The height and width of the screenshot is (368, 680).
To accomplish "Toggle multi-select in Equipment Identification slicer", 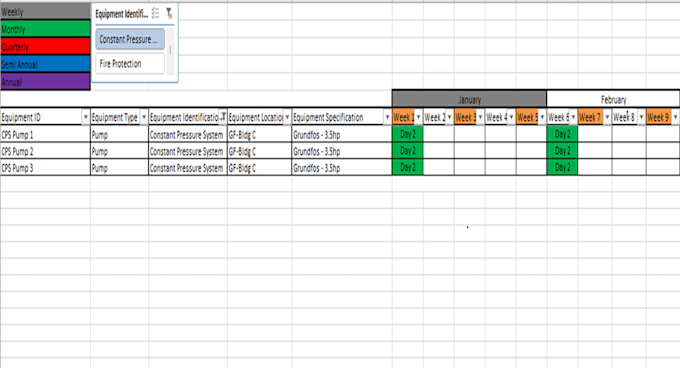I will click(x=156, y=13).
